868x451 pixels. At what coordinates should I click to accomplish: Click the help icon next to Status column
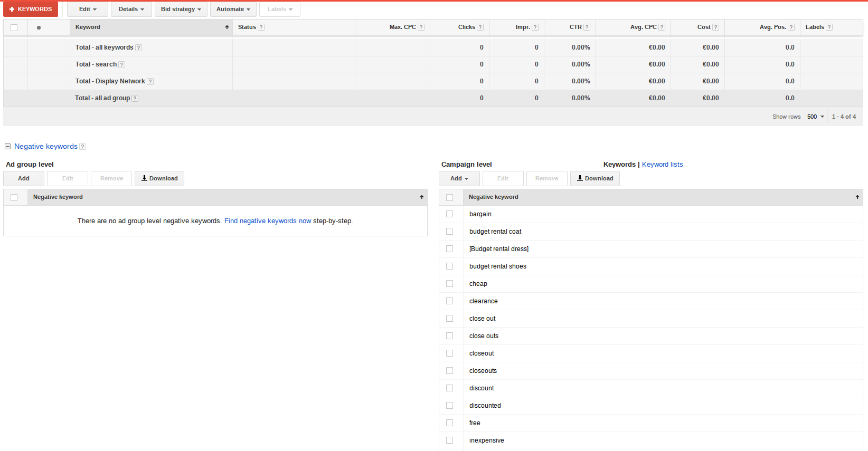pyautogui.click(x=261, y=27)
